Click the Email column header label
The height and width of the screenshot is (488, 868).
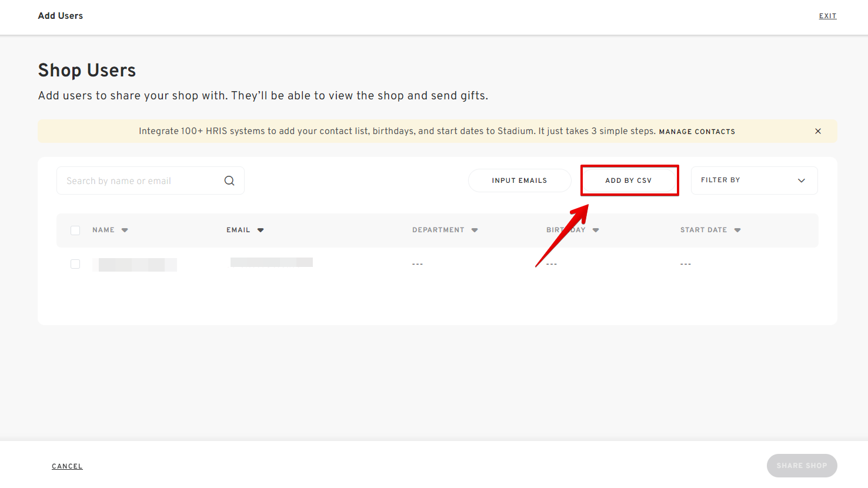(x=238, y=230)
